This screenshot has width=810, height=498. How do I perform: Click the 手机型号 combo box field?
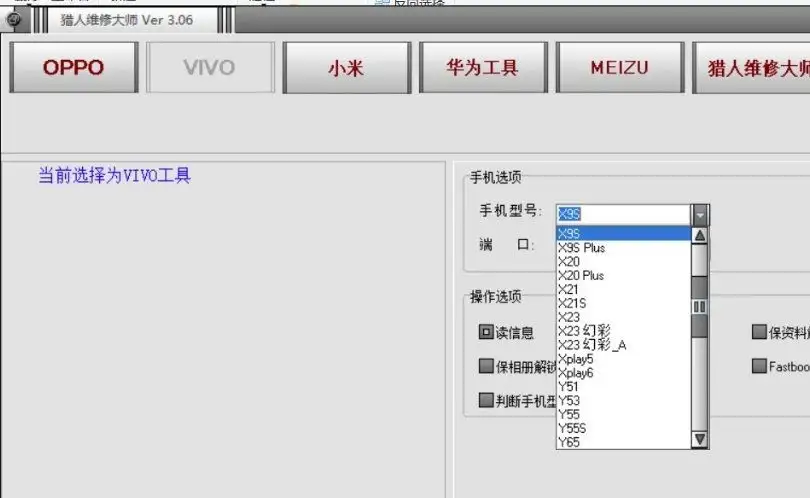(623, 214)
